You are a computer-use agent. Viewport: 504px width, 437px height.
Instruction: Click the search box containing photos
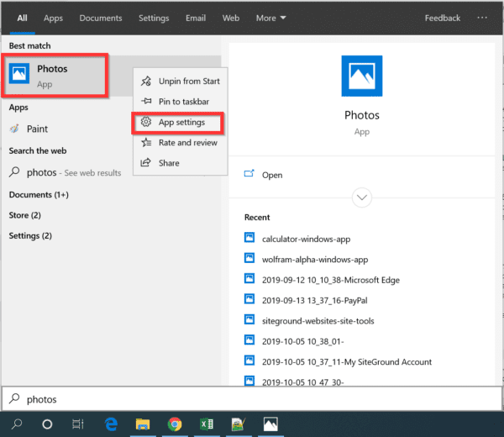point(252,399)
